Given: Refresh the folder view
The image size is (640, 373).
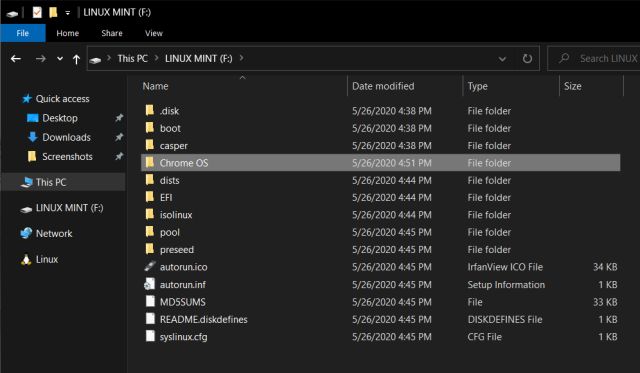Looking at the screenshot, I should click(x=527, y=59).
